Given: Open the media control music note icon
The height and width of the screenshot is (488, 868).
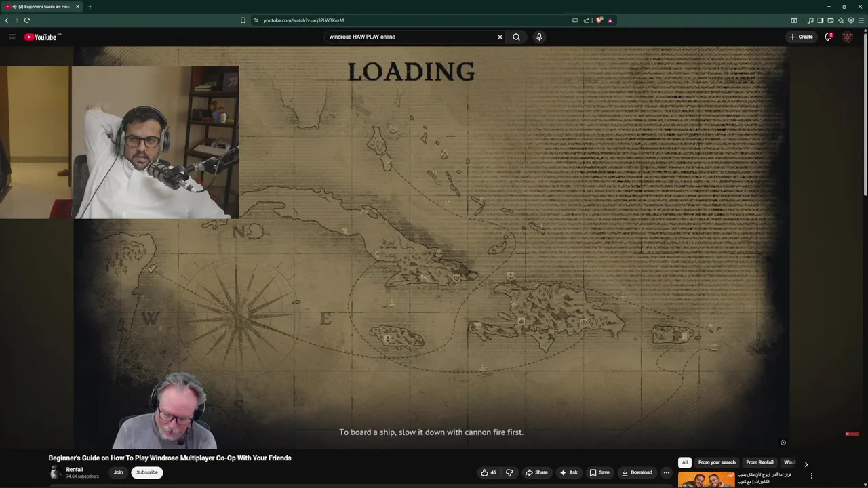Looking at the screenshot, I should click(x=810, y=20).
